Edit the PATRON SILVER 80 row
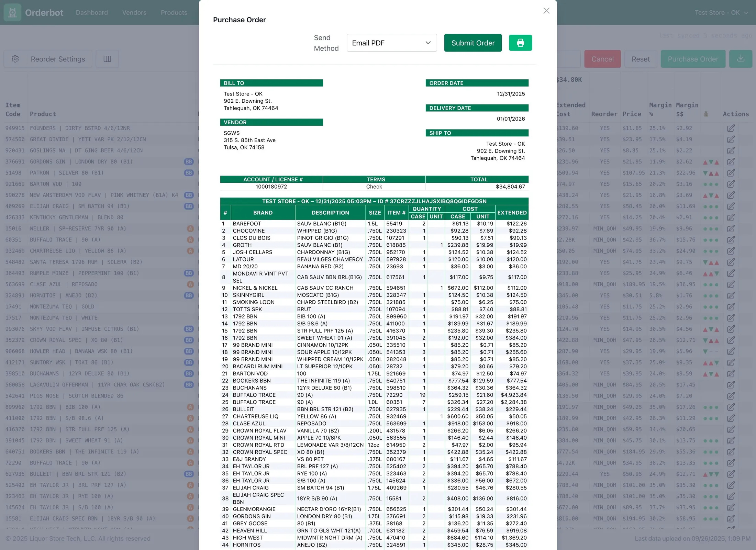 pyautogui.click(x=731, y=173)
